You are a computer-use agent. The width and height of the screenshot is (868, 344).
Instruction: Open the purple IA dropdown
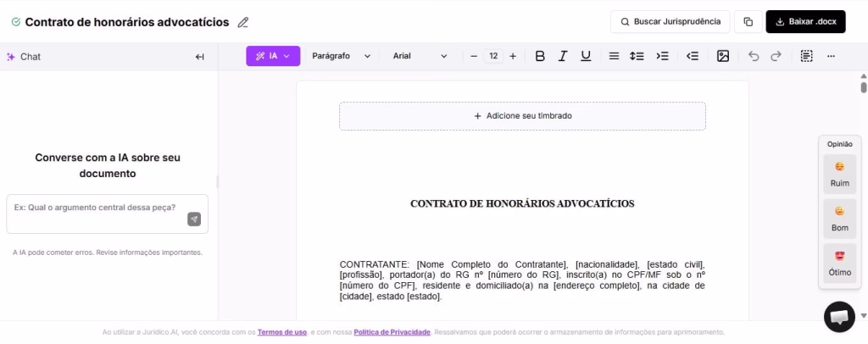273,56
